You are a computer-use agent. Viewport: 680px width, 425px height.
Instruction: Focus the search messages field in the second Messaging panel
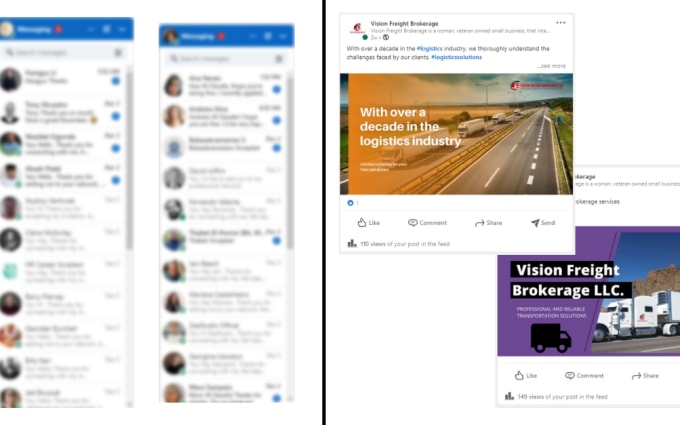(226, 59)
